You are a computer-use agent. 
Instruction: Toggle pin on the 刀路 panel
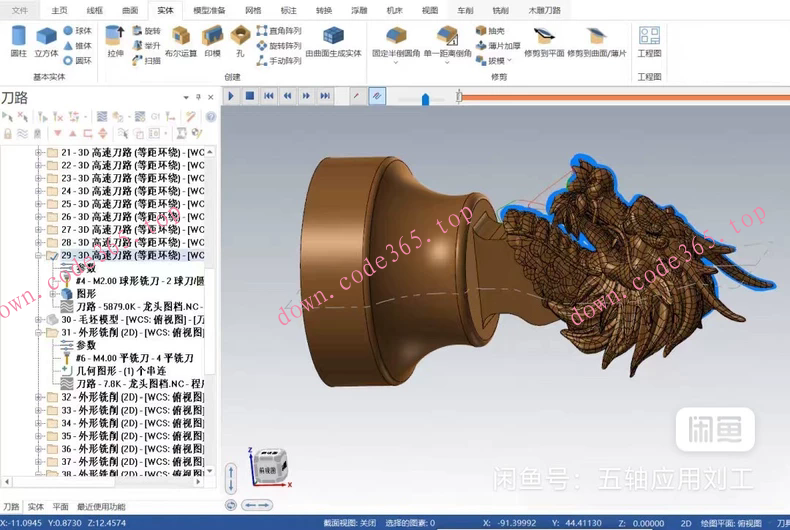click(200, 98)
